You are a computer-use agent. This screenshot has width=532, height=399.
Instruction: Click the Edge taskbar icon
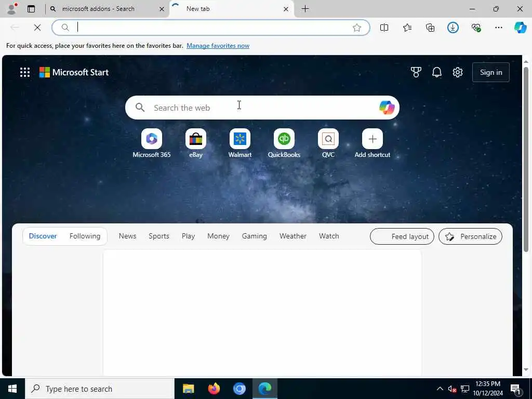pyautogui.click(x=265, y=389)
